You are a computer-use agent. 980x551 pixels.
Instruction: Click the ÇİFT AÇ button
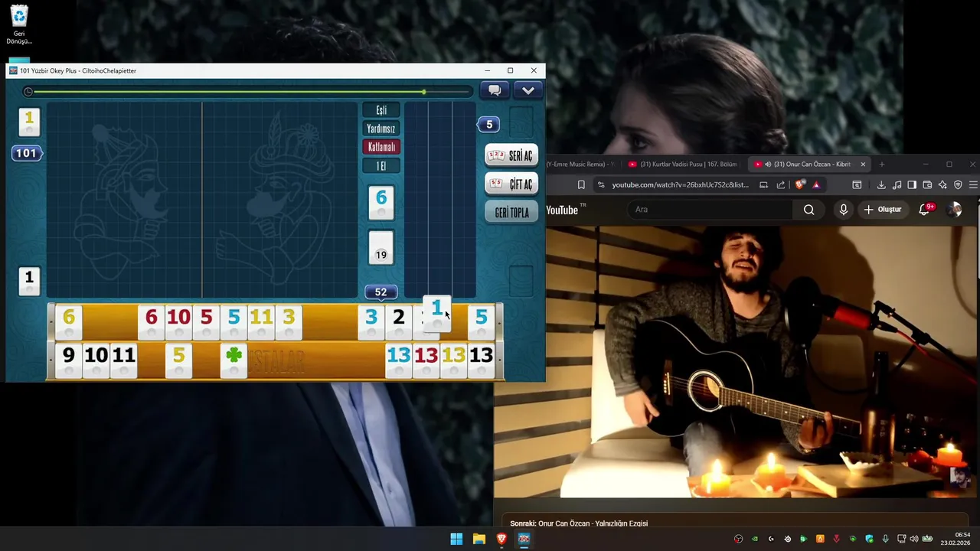tap(511, 184)
